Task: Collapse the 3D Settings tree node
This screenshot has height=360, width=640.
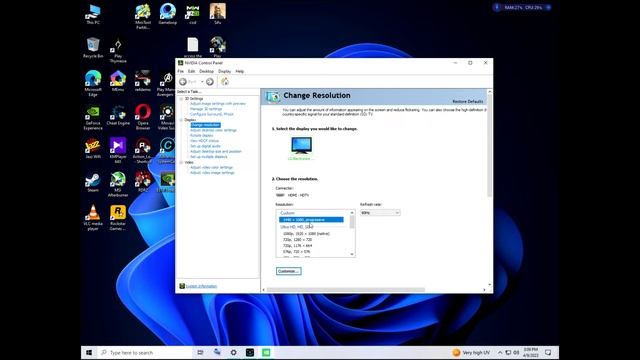Action: pos(181,99)
